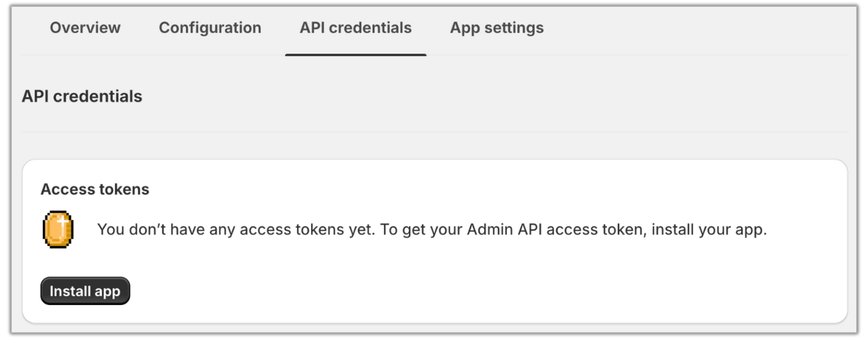
Task: Switch to the Configuration tab
Action: (210, 28)
